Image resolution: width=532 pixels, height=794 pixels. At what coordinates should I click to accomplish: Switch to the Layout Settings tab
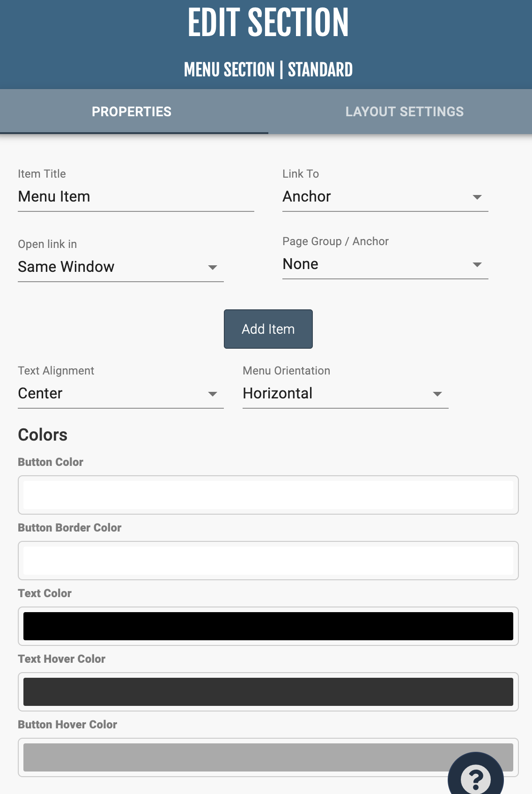pos(404,112)
